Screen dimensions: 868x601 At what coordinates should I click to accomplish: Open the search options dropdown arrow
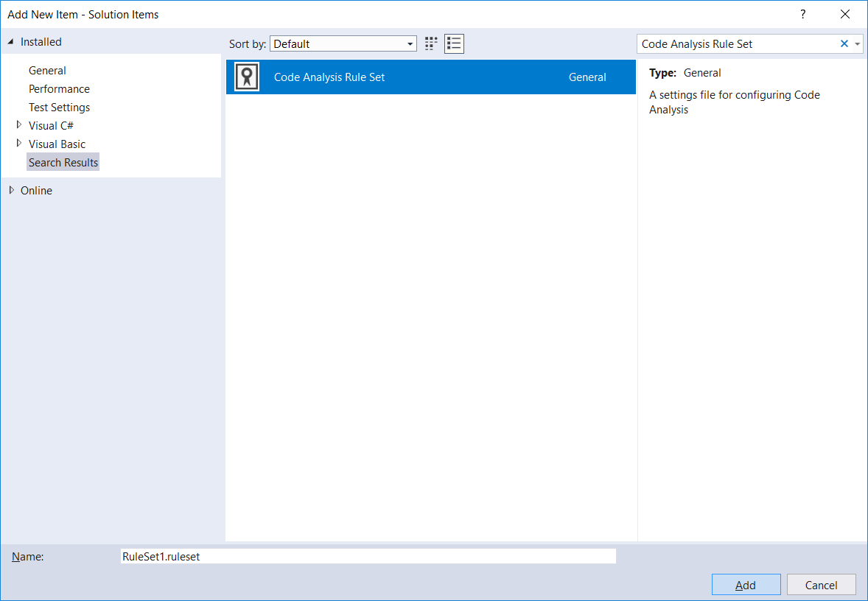(858, 43)
